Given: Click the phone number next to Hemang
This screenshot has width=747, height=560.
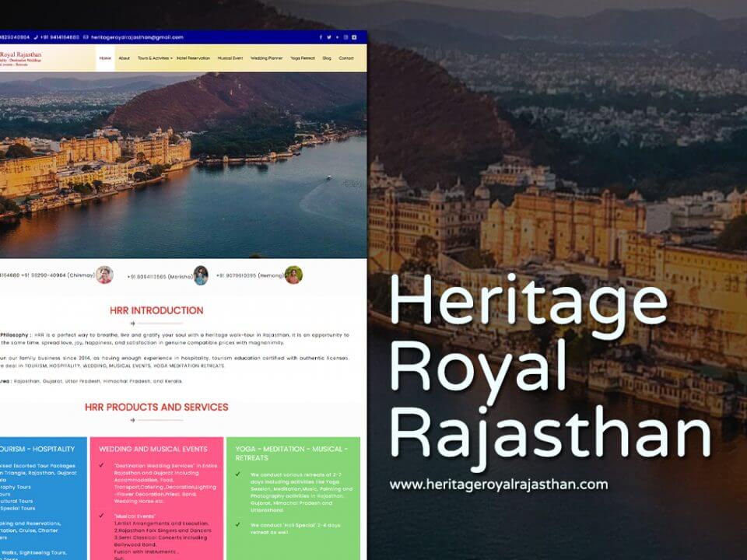Looking at the screenshot, I should 237,275.
